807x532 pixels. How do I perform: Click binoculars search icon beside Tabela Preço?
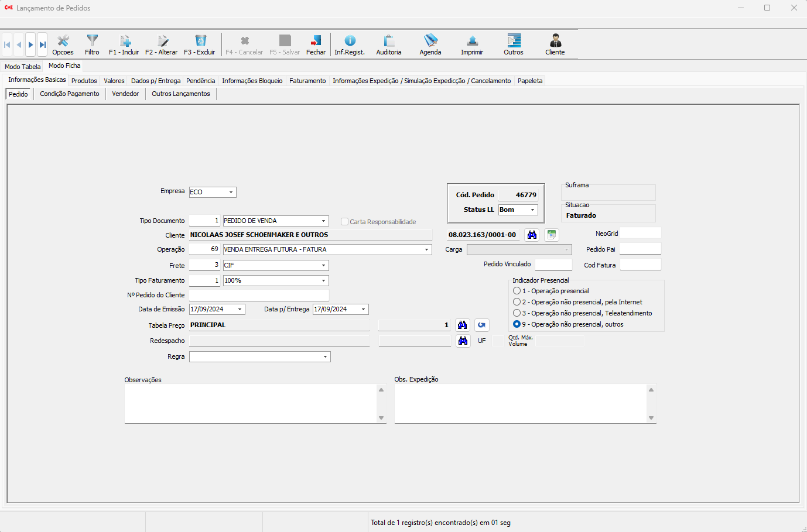[x=463, y=325]
